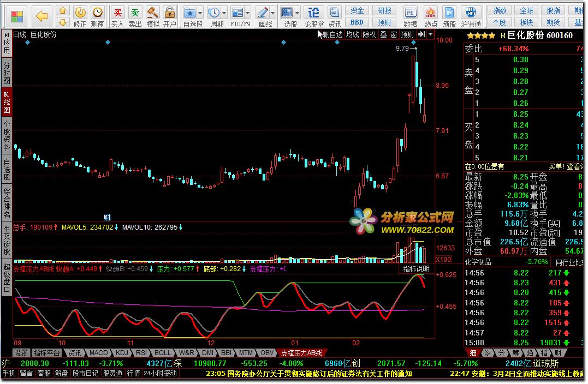
Task: Open the 测速 clock icon
Action: (98, 13)
